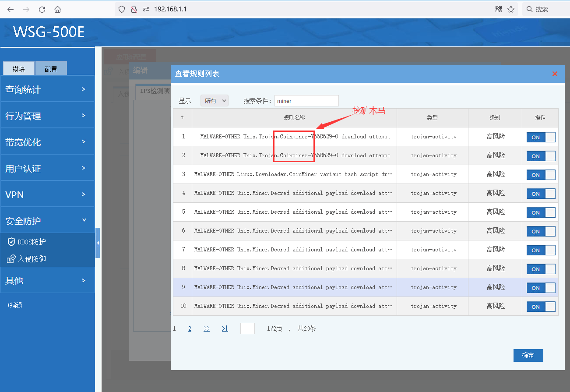The image size is (570, 392).
Task: Close the 查看规则列表 dialog with red X
Action: pyautogui.click(x=555, y=74)
